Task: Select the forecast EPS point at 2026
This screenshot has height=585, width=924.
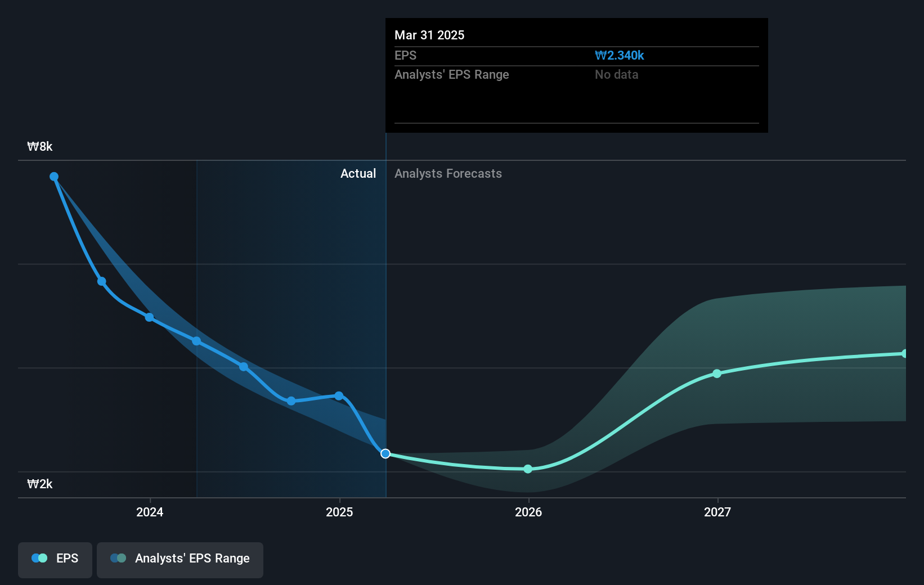Action: point(528,469)
